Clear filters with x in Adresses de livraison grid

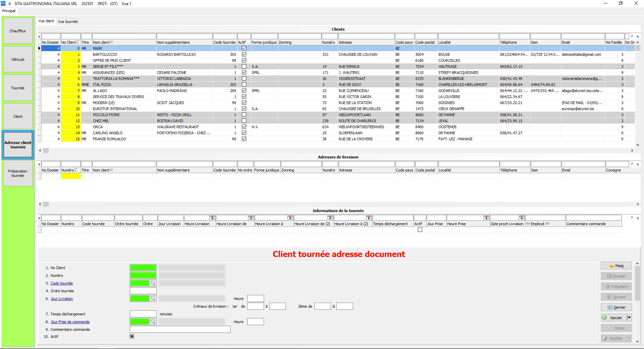(x=39, y=164)
